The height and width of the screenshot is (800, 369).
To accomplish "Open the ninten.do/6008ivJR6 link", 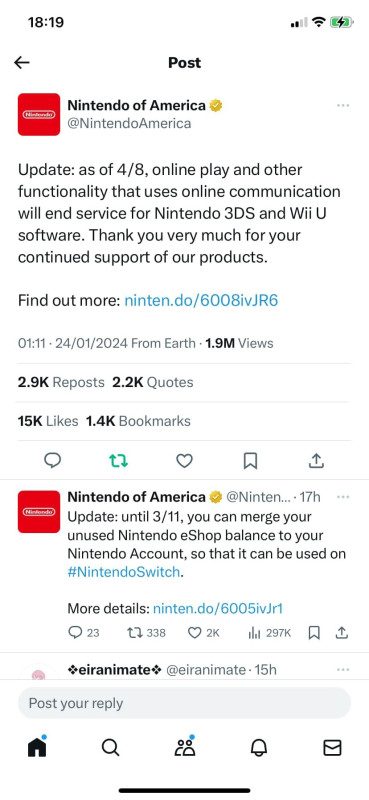I will pos(201,301).
